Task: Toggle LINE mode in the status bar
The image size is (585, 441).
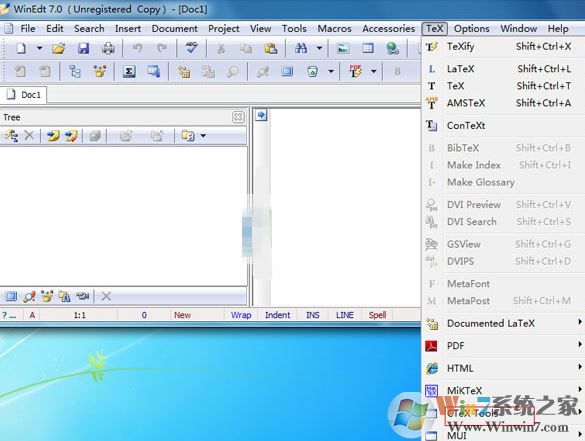Action: click(344, 315)
